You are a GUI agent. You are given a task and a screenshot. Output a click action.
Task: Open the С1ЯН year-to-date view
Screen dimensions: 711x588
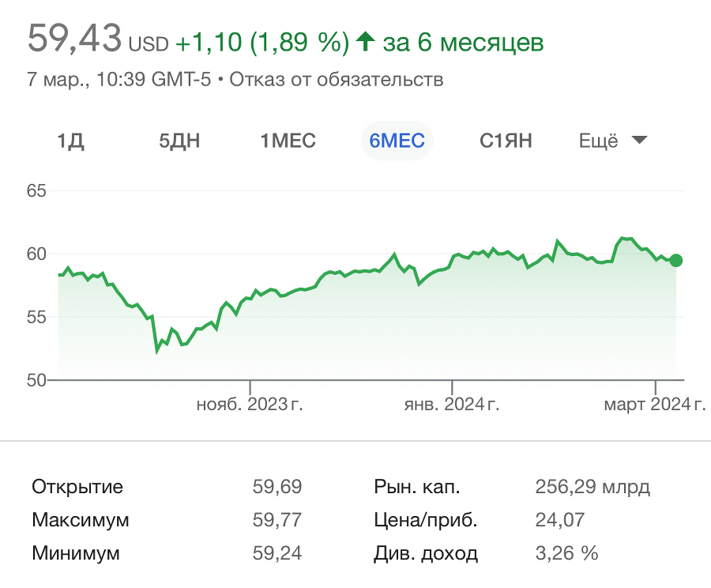[505, 141]
